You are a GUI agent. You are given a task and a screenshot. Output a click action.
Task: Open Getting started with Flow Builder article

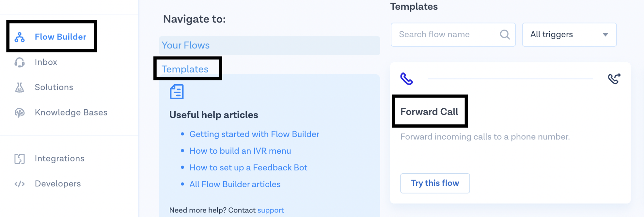coord(254,134)
